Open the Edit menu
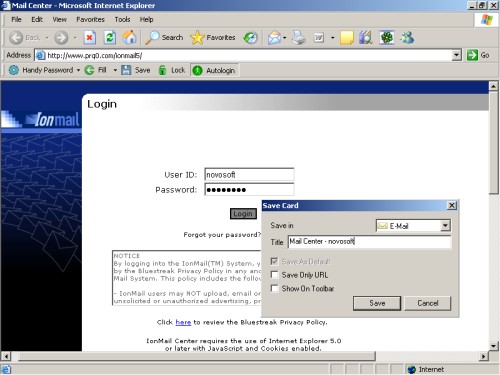This screenshot has height=375, width=500. pyautogui.click(x=37, y=20)
